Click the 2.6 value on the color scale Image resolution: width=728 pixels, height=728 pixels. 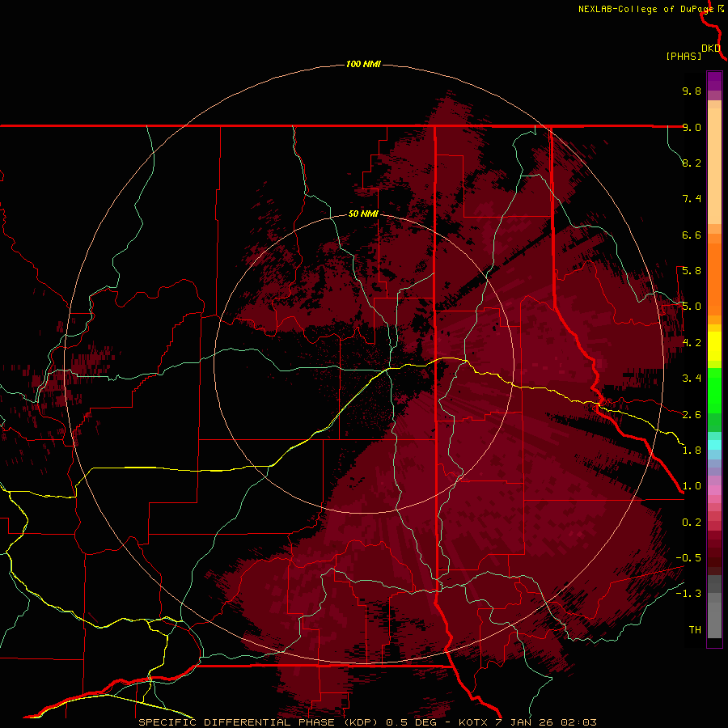click(692, 415)
